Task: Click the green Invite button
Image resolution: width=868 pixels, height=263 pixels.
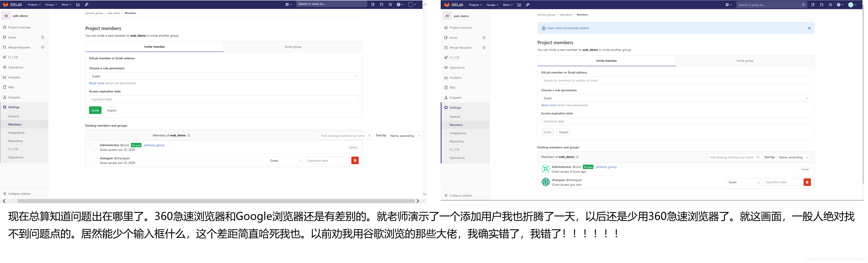Action: tap(95, 111)
